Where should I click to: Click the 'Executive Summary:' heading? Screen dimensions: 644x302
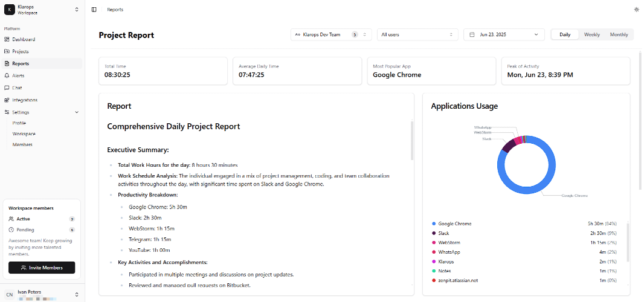138,150
